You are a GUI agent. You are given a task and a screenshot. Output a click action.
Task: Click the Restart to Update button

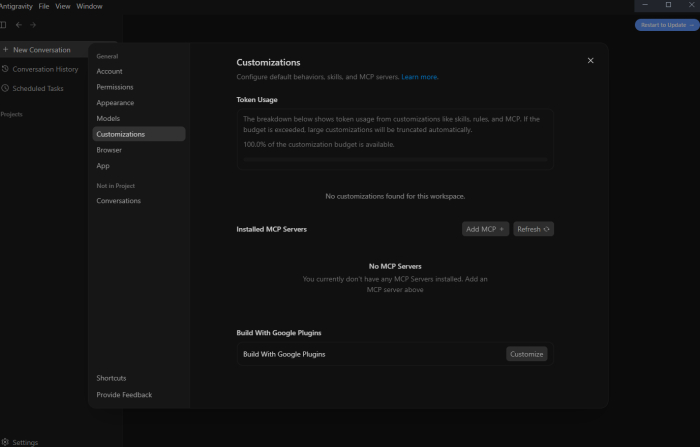point(667,25)
